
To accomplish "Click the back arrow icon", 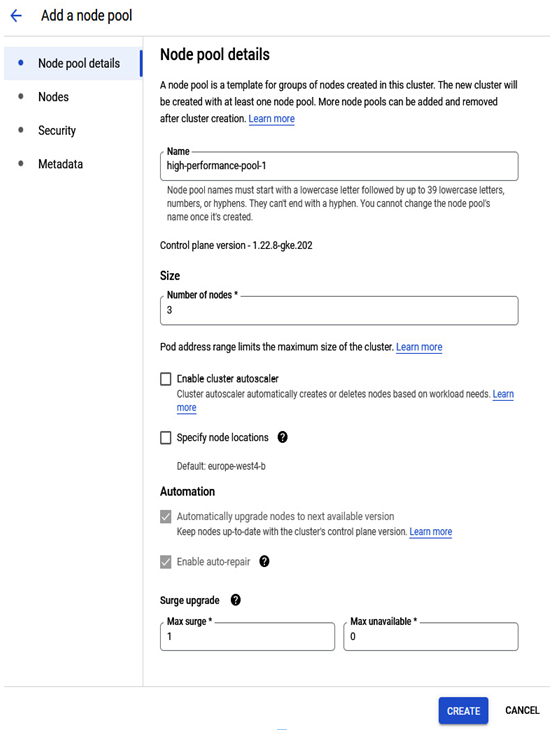I will pos(16,16).
